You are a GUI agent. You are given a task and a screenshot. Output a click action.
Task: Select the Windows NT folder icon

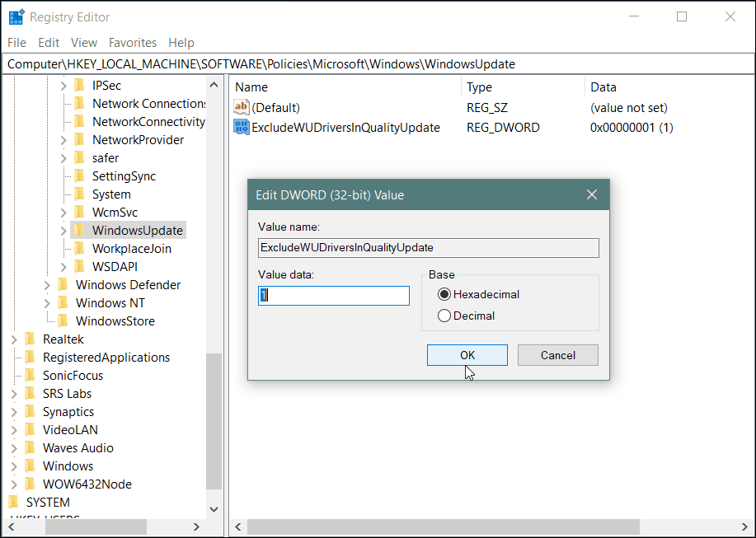pos(63,303)
